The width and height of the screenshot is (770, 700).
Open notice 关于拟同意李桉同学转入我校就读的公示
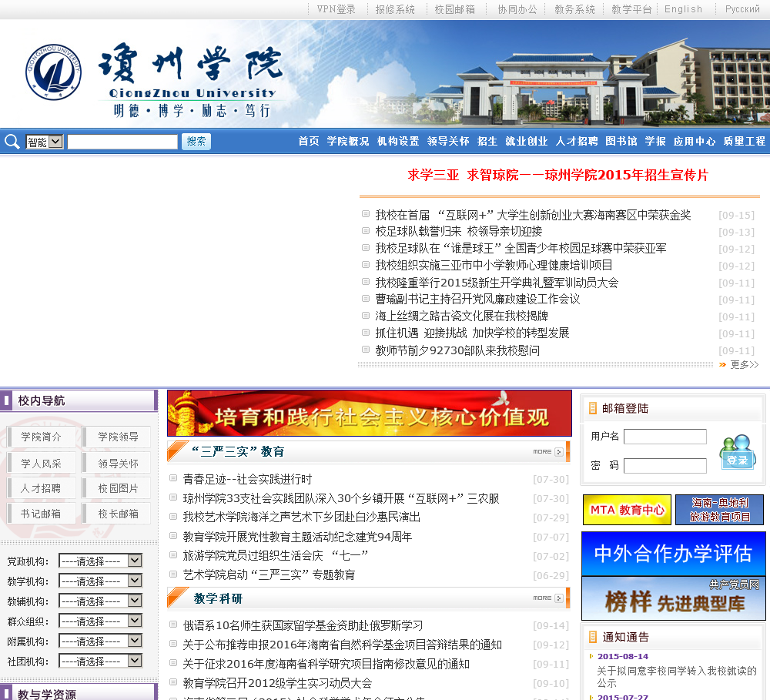(677, 676)
